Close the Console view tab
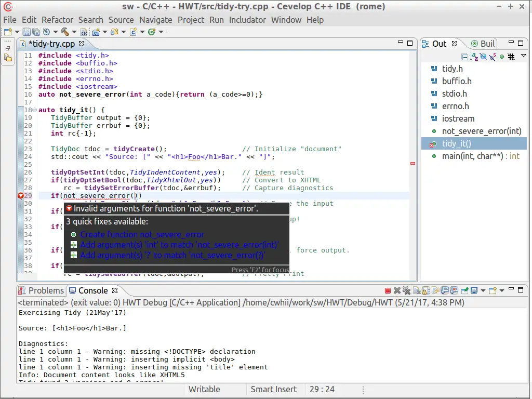Screen dimensions: 532x399 click(x=115, y=291)
